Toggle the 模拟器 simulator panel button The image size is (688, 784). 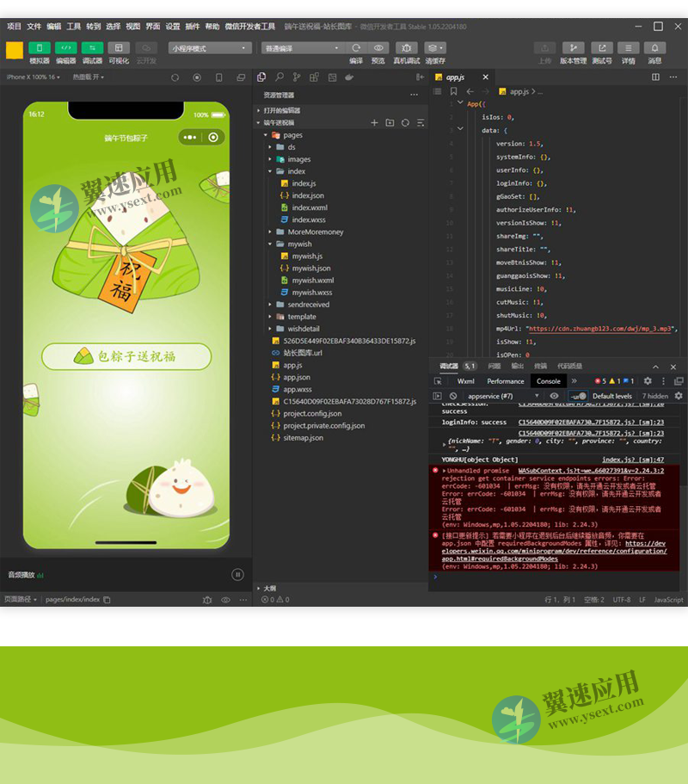pos(39,48)
